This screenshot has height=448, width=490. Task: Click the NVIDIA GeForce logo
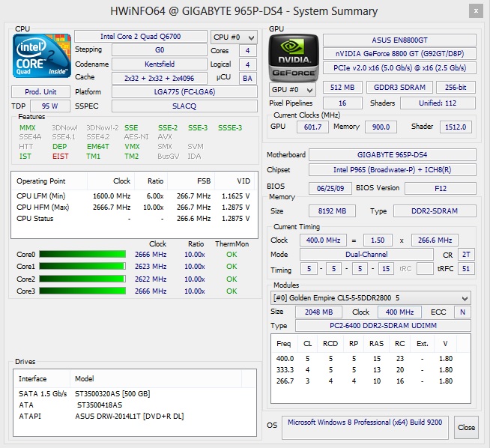tap(294, 58)
